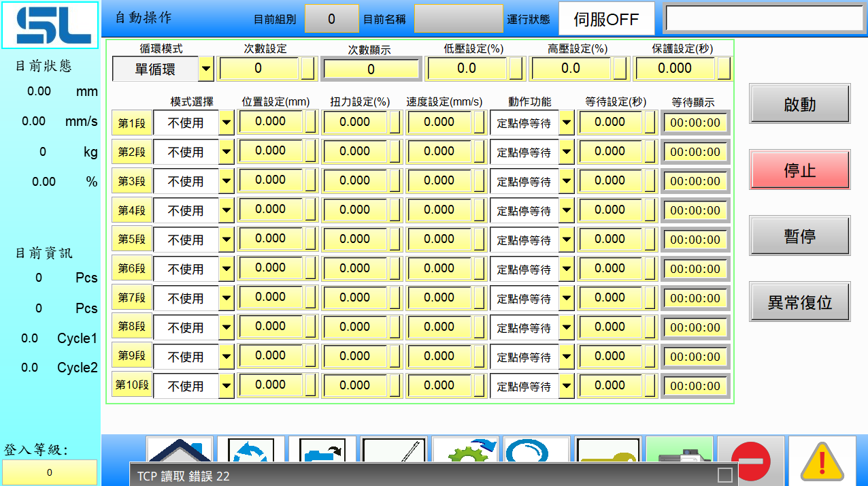
Task: Click the 異常復位 reset button
Action: [x=800, y=302]
